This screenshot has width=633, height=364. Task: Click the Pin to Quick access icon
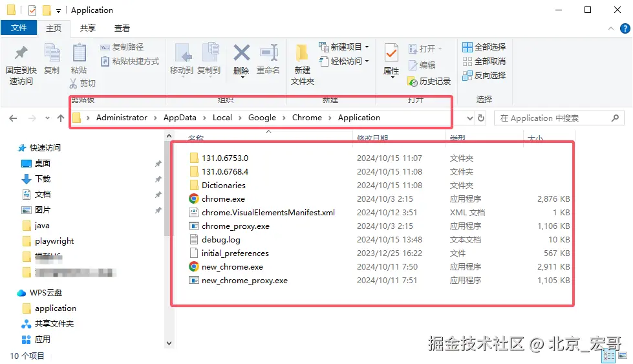coord(21,53)
